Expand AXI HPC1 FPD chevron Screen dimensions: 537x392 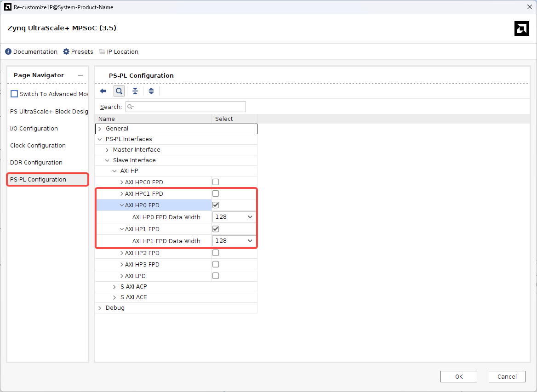pos(121,194)
